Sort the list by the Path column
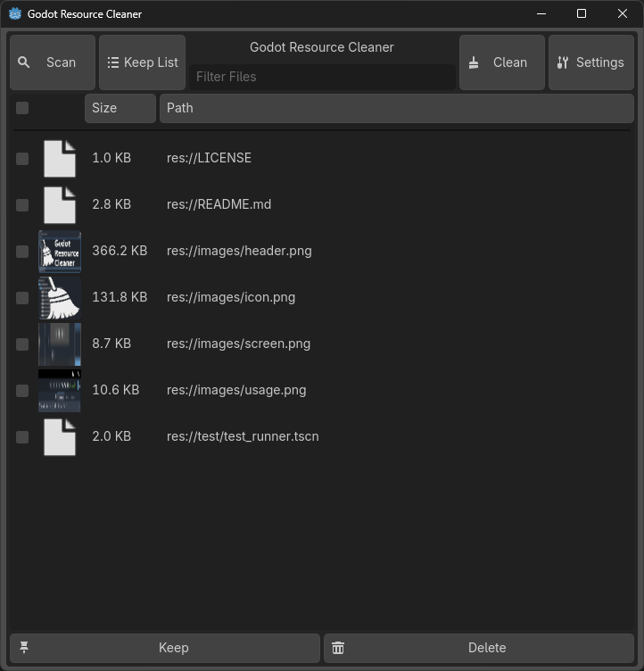 397,108
